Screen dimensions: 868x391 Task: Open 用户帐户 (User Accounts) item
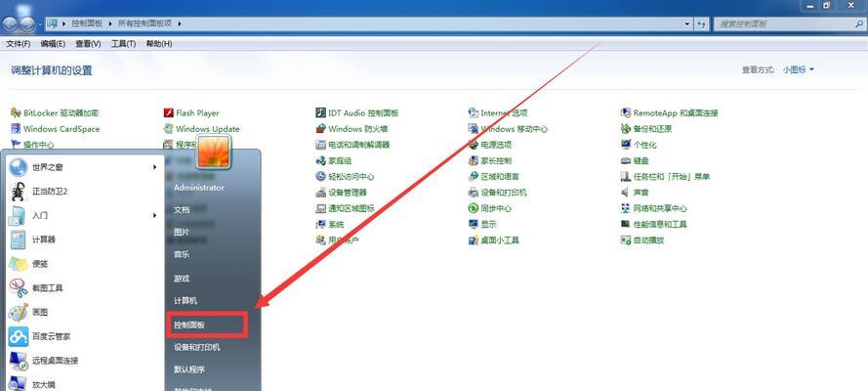[x=337, y=240]
